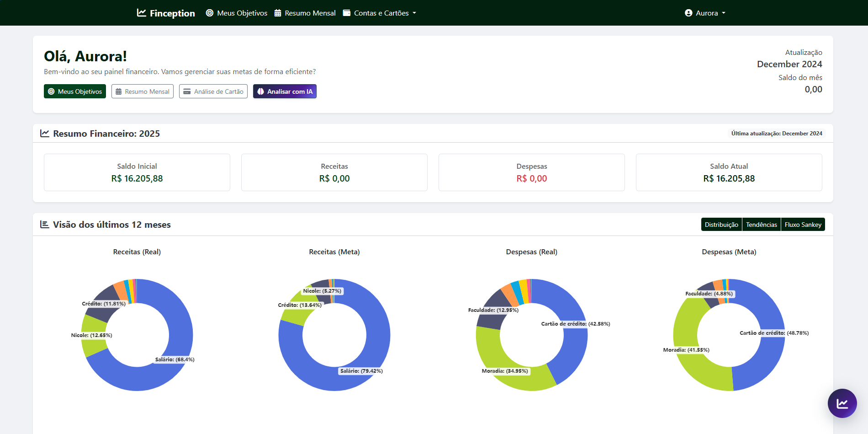The height and width of the screenshot is (434, 868).
Task: Click the wallet icon beside Contas e Cartões
Action: pos(346,12)
